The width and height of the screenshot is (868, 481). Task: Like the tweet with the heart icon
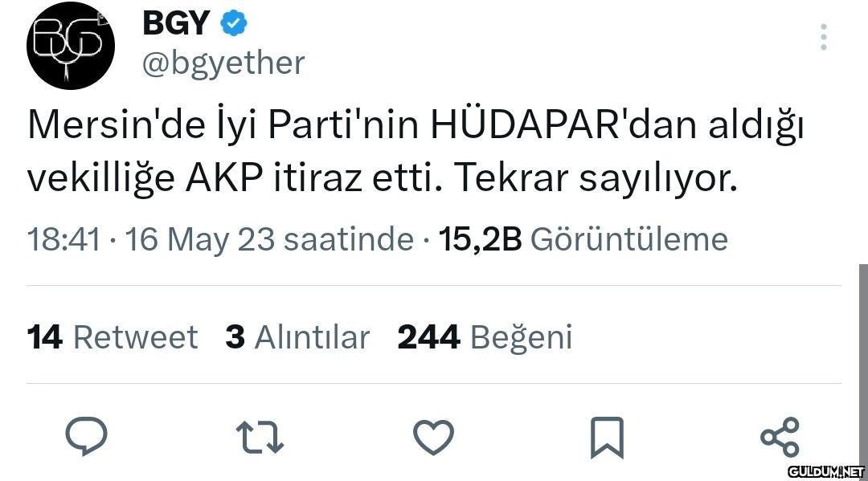tap(433, 438)
